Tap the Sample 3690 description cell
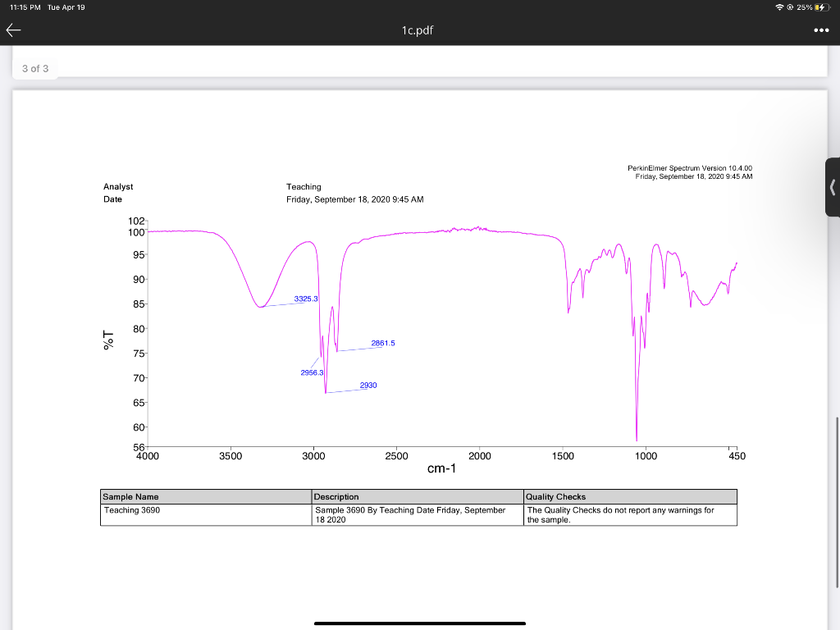The image size is (840, 630). pyautogui.click(x=418, y=515)
